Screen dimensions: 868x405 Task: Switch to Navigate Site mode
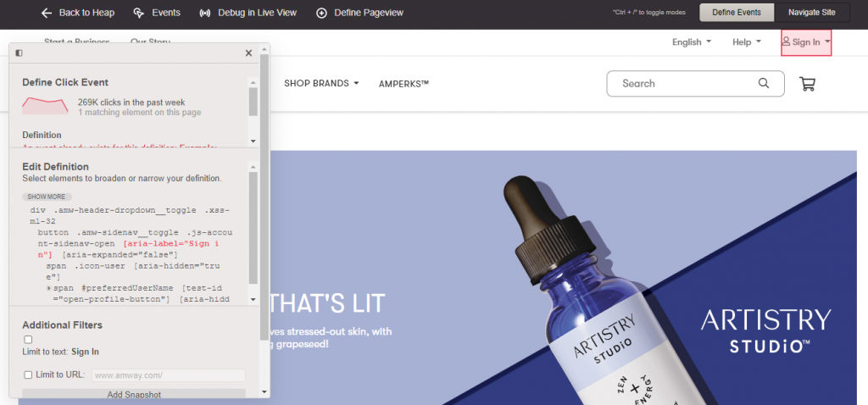pos(811,13)
